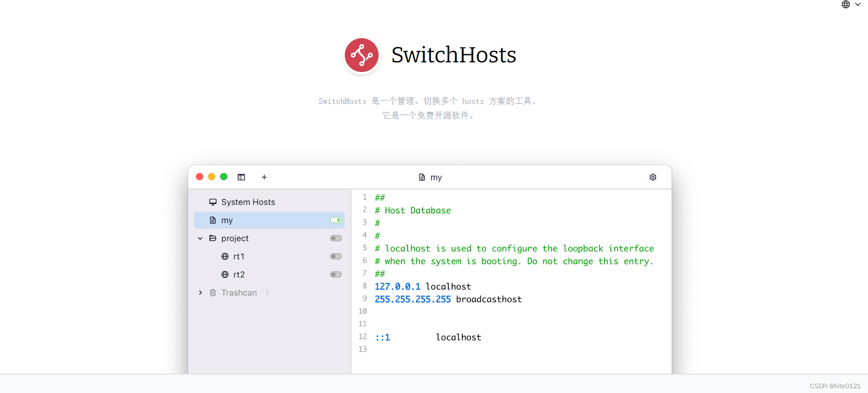
Task: Turn off the my hosts toggle
Action: point(336,220)
